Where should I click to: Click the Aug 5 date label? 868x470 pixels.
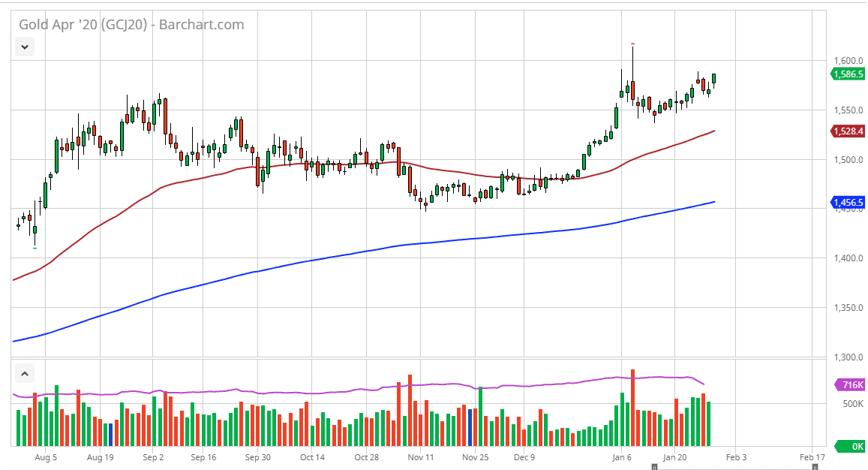pos(46,456)
